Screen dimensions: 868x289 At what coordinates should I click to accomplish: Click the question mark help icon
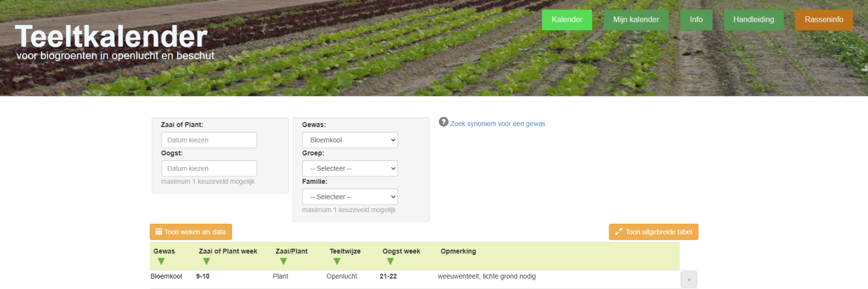coord(444,122)
